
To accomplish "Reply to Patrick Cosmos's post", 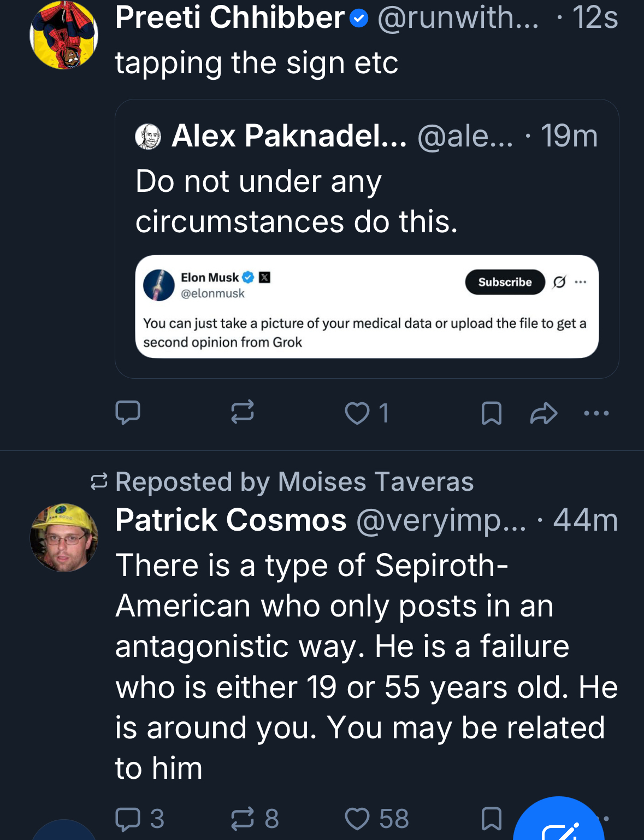I will 129,819.
